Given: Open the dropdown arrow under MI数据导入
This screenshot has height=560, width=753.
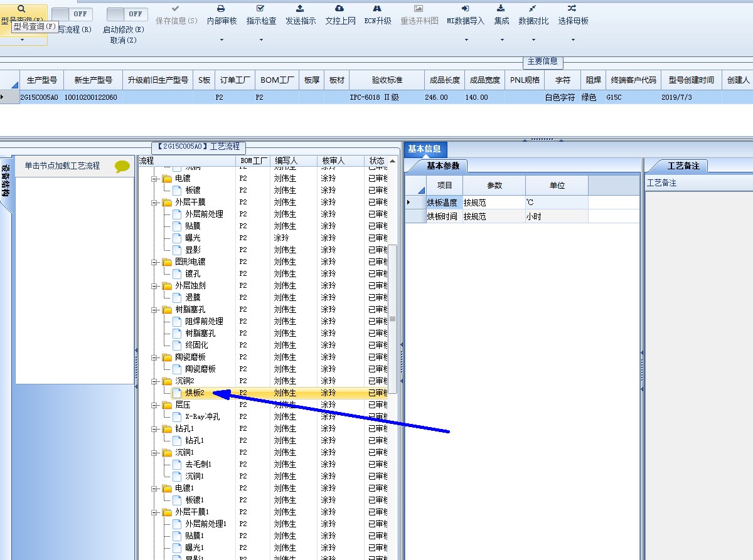Looking at the screenshot, I should point(466,40).
